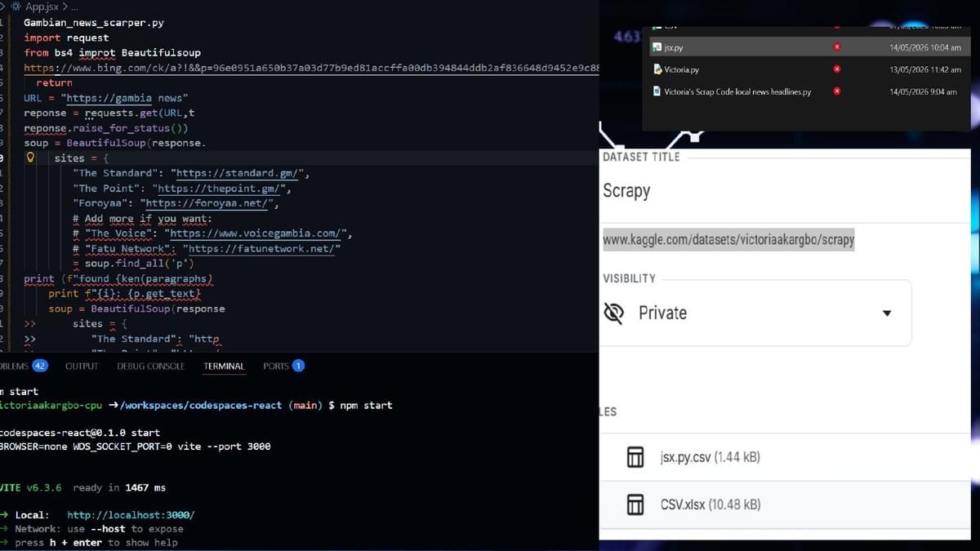Switch to the Output panel tab
The image size is (980, 551).
82,367
